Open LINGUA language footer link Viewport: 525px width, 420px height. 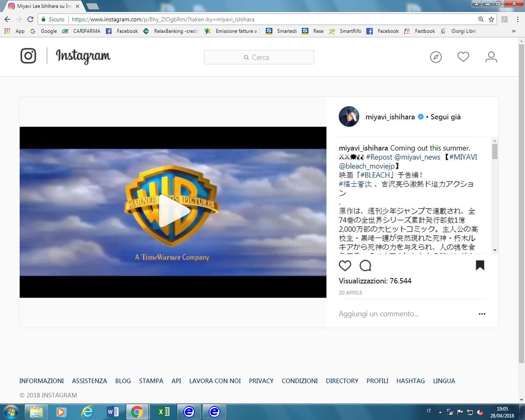click(x=444, y=381)
